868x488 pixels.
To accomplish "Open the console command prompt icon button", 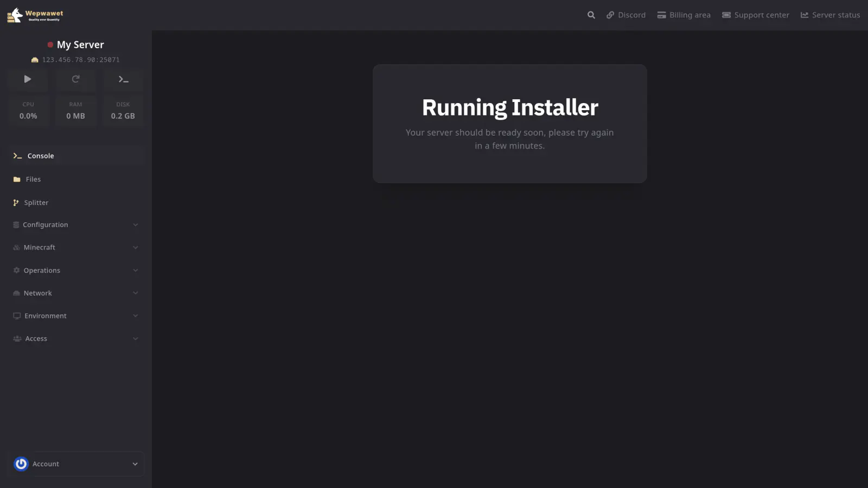I will tap(123, 79).
